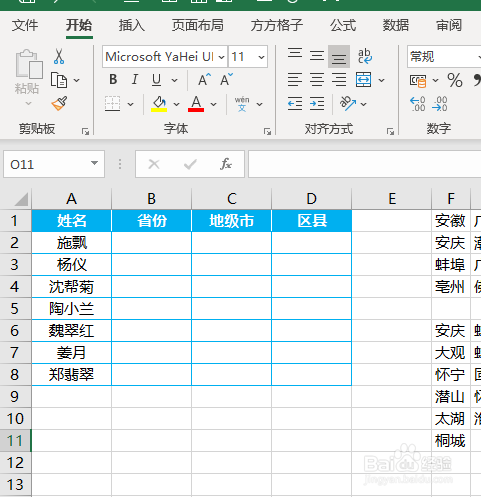Decrease font size with smaller A icon

pos(226,80)
